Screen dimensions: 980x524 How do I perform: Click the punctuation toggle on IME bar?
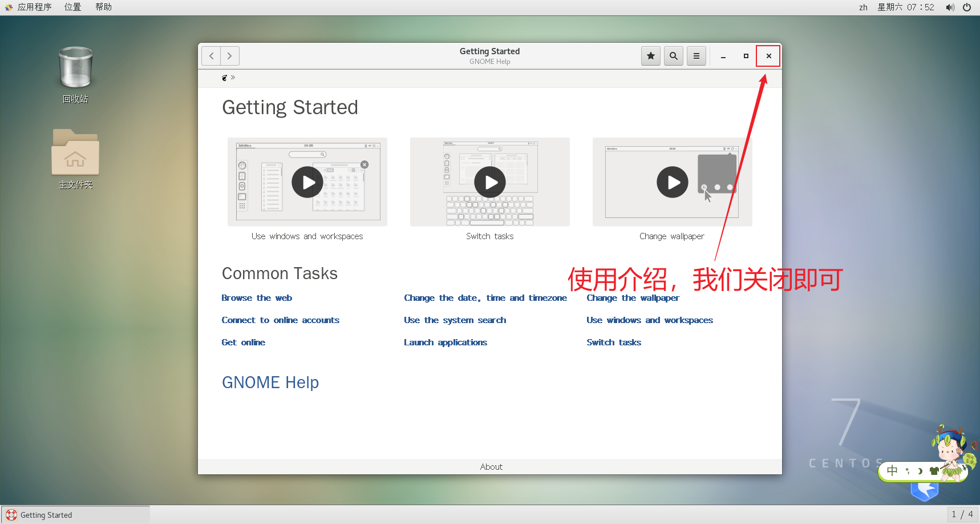tap(907, 471)
